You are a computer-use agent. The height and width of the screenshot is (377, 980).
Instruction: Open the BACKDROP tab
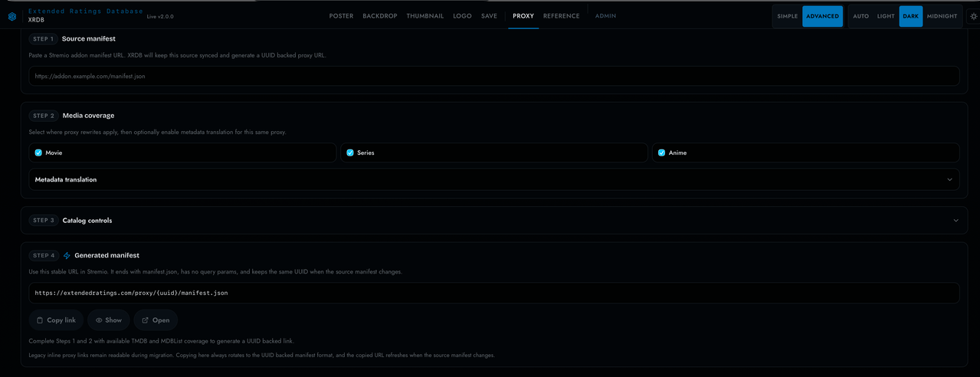(380, 16)
